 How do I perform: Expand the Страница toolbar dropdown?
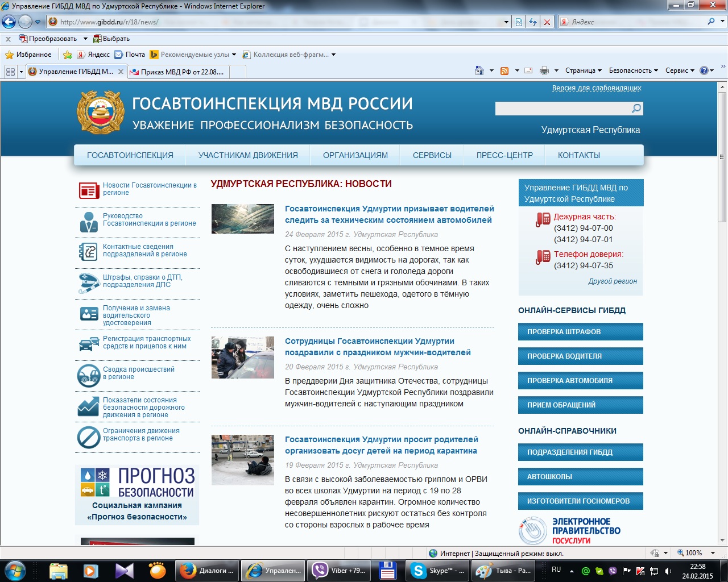[x=584, y=70]
